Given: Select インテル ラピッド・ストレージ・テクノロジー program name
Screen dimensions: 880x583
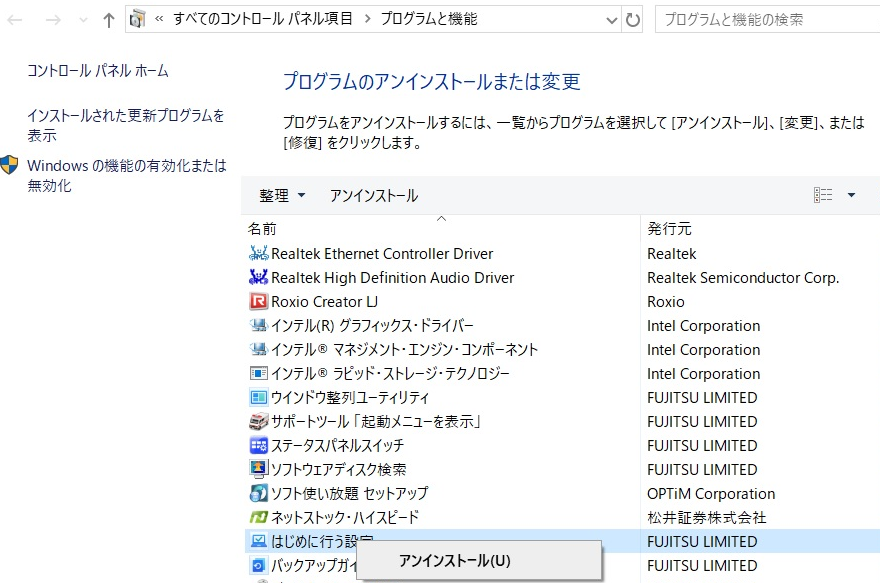Looking at the screenshot, I should coord(390,373).
